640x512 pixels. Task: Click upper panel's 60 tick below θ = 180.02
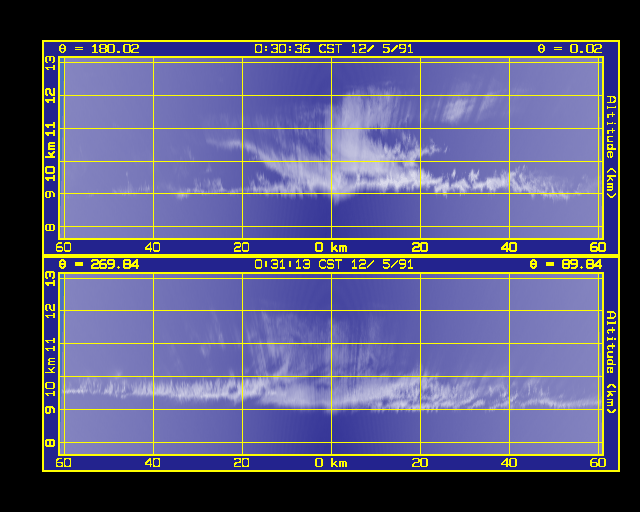point(63,247)
